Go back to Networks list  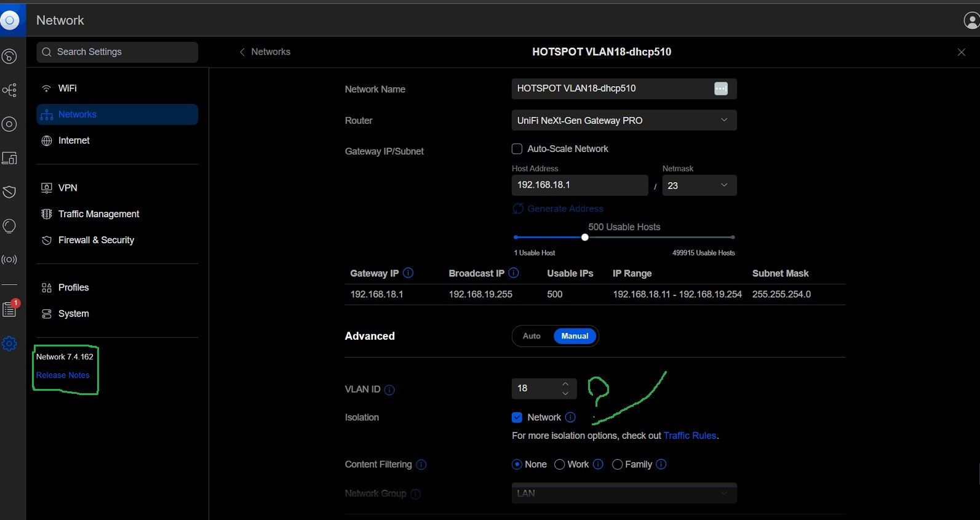[x=265, y=52]
